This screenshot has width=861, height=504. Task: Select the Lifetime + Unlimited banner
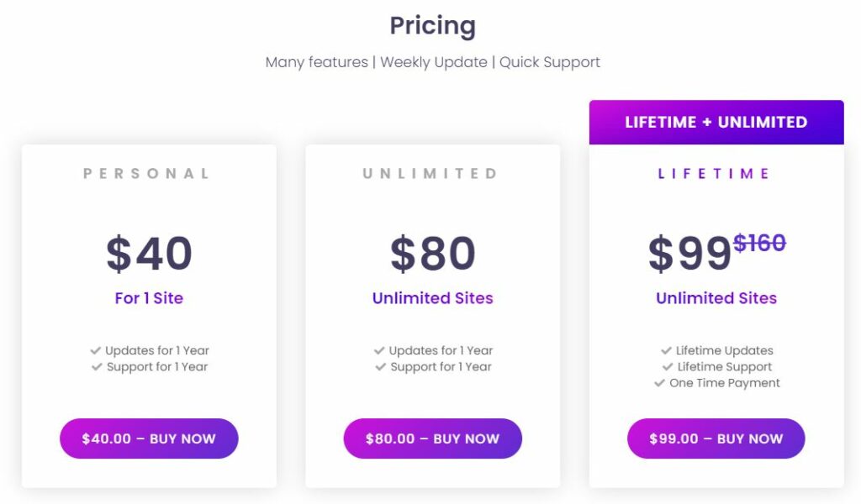(716, 123)
